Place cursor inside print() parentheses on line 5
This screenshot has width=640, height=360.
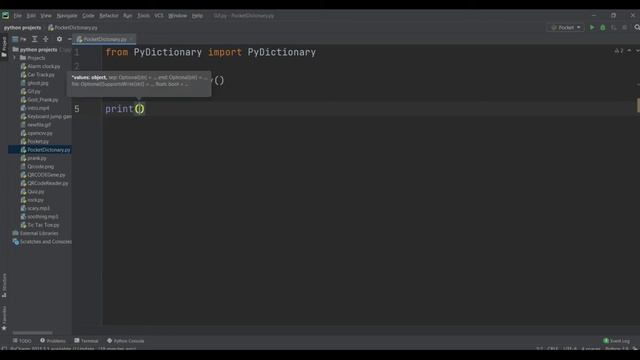click(140, 109)
